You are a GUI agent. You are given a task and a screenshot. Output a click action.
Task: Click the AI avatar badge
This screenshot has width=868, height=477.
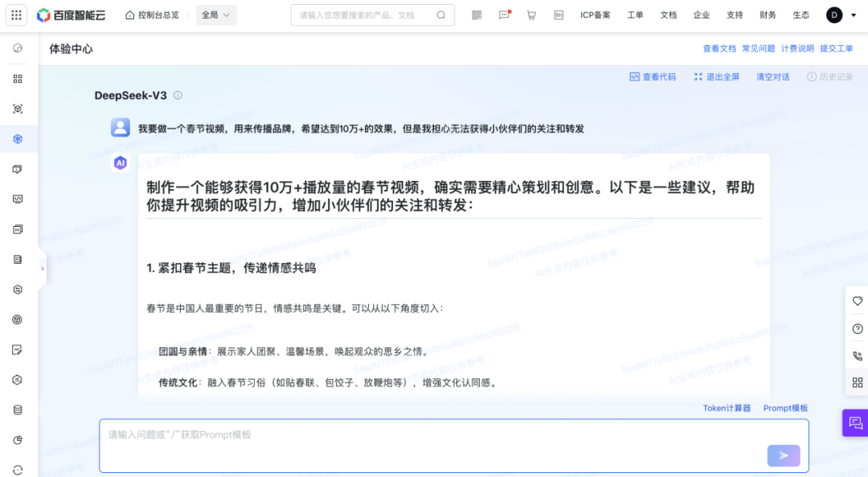pyautogui.click(x=120, y=162)
